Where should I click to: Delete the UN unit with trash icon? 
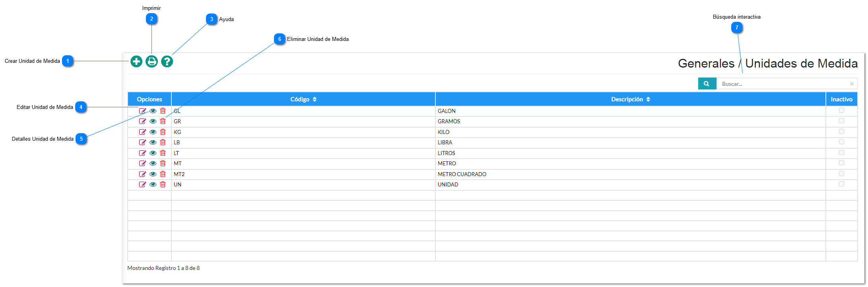click(x=163, y=184)
